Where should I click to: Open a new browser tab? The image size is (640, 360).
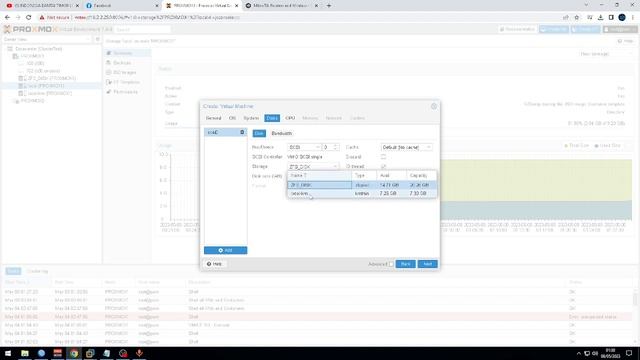click(x=329, y=6)
